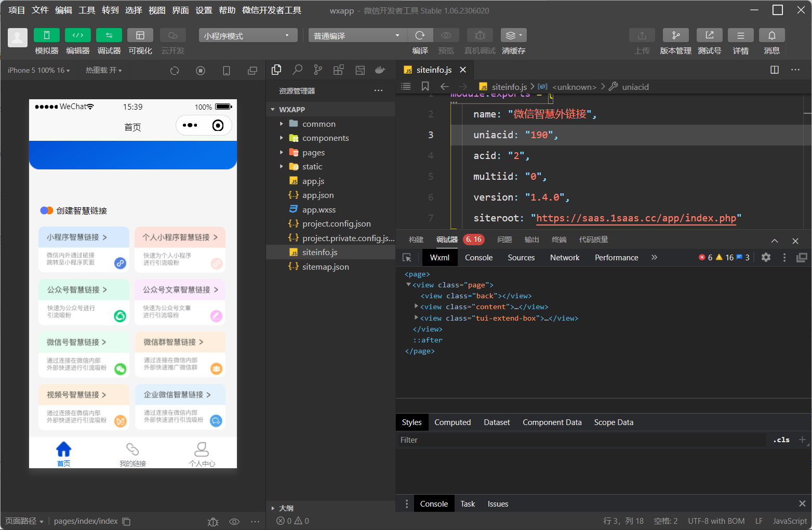Toggle the Debugger (调试器) panel button
The width and height of the screenshot is (812, 530).
tap(109, 35)
